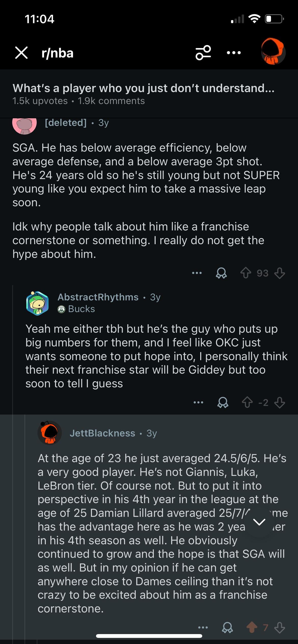The width and height of the screenshot is (298, 644).
Task: Tap the post title to view post
Action: coord(143,88)
